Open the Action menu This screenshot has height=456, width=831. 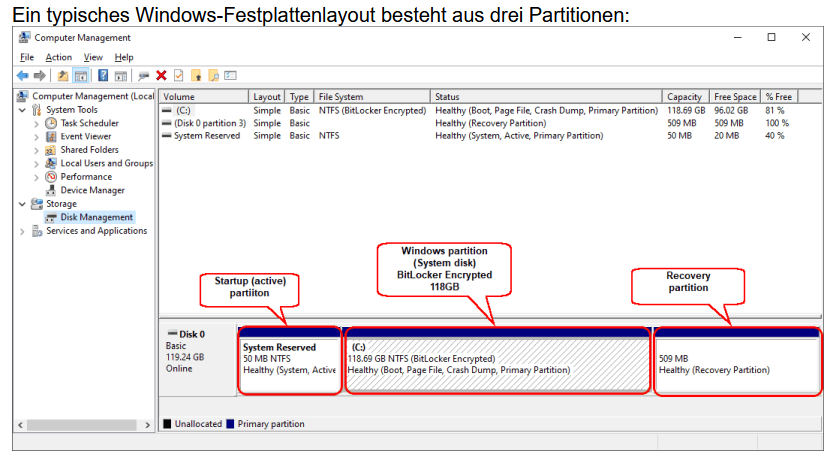58,57
